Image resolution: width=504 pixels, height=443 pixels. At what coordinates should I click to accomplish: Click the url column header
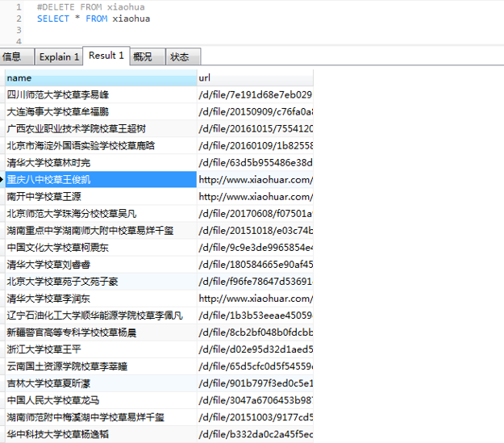(255, 77)
